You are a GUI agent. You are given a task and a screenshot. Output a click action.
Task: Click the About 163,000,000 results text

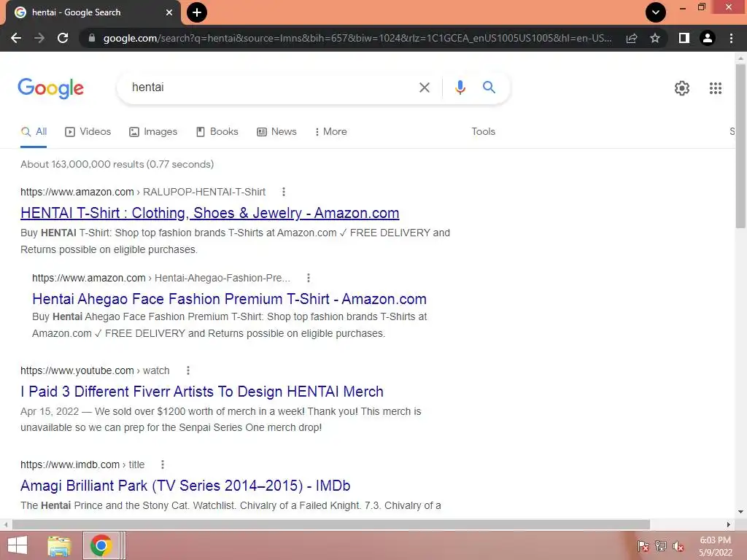tap(117, 164)
